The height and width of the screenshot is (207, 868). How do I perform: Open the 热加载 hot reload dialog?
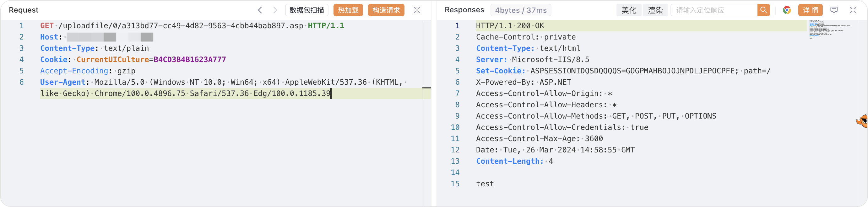pos(348,10)
